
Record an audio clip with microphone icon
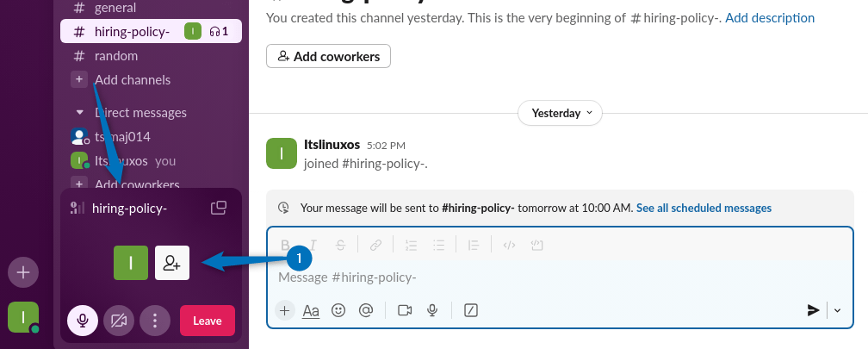click(432, 310)
